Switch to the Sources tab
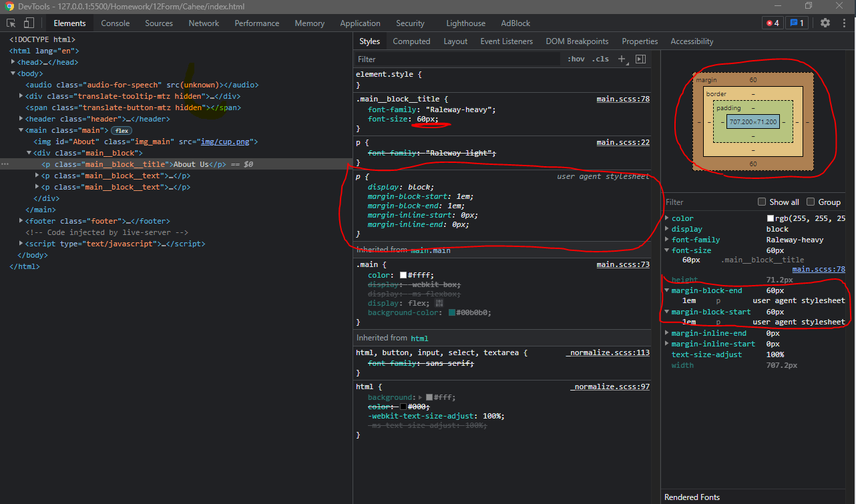This screenshot has width=856, height=504. [x=159, y=23]
